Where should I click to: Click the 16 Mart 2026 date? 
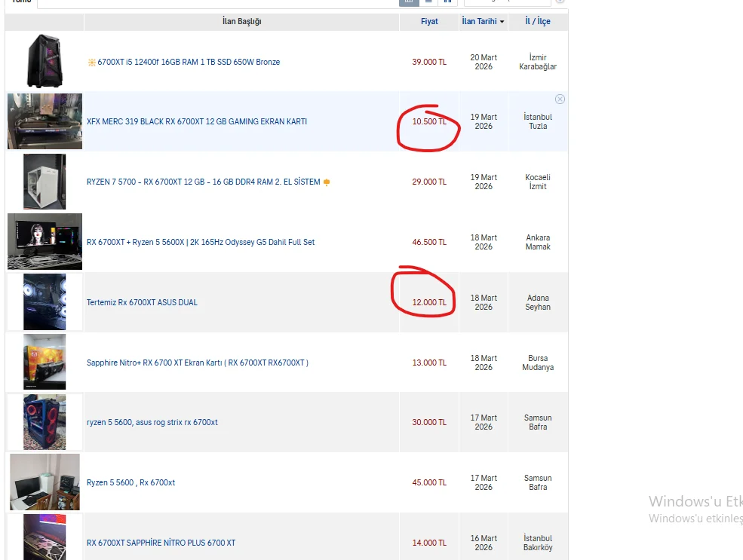[484, 543]
